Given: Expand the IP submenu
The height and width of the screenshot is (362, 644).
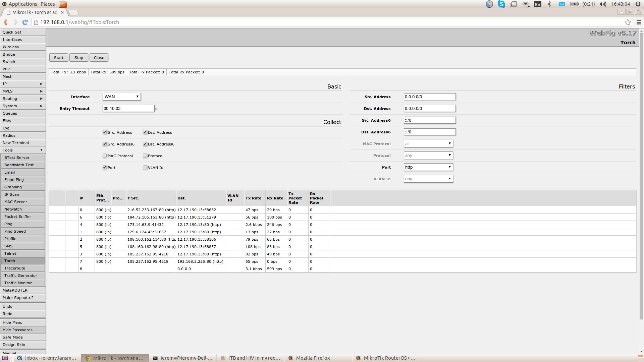Looking at the screenshot, I should (23, 84).
